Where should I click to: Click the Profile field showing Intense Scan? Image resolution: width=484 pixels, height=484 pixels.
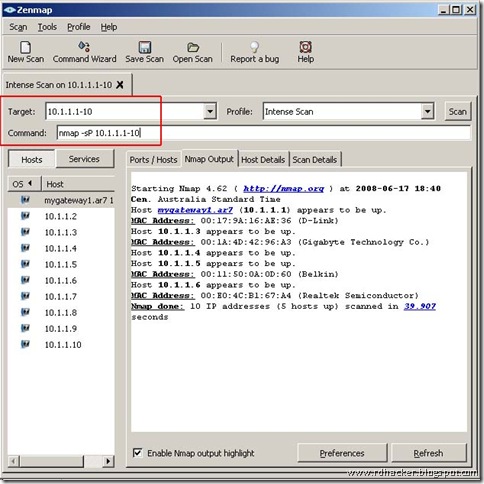[x=343, y=111]
